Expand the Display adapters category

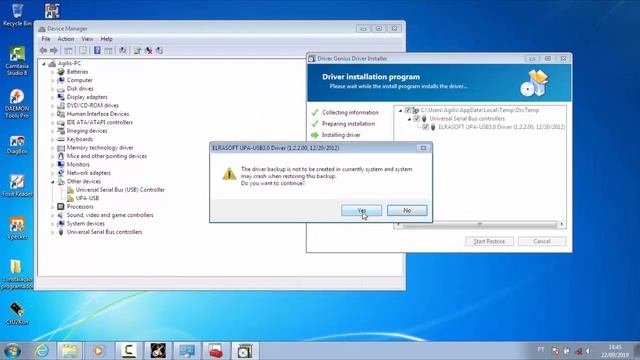pyautogui.click(x=53, y=97)
